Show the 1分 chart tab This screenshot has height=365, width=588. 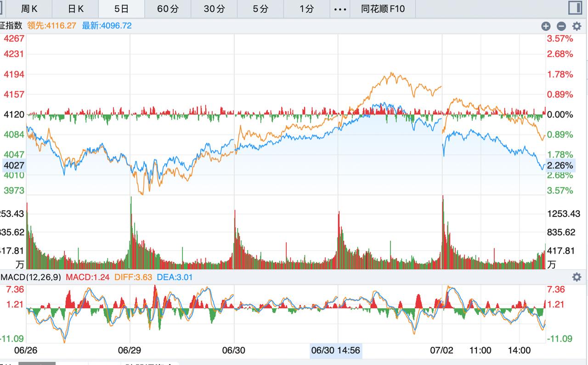coord(306,9)
